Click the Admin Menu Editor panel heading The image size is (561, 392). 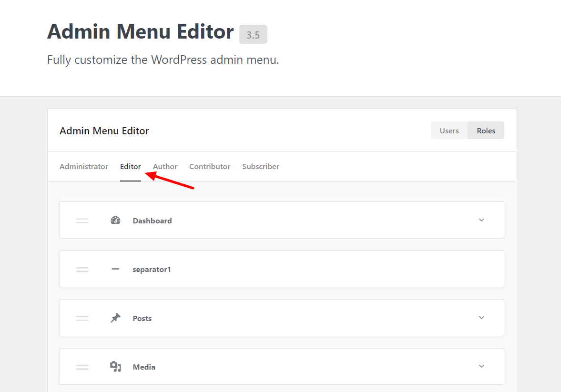[104, 131]
